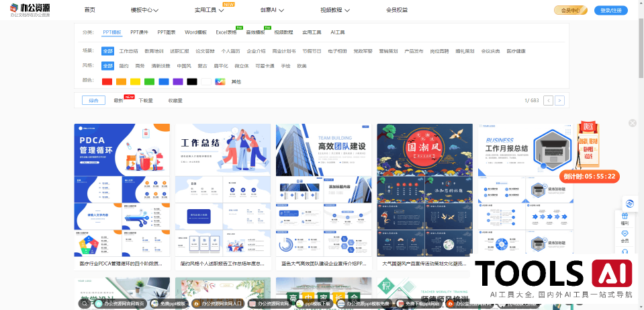The width and height of the screenshot is (644, 310).
Task: Click the 会员 diamond icon in sidebar
Action: pos(625,237)
